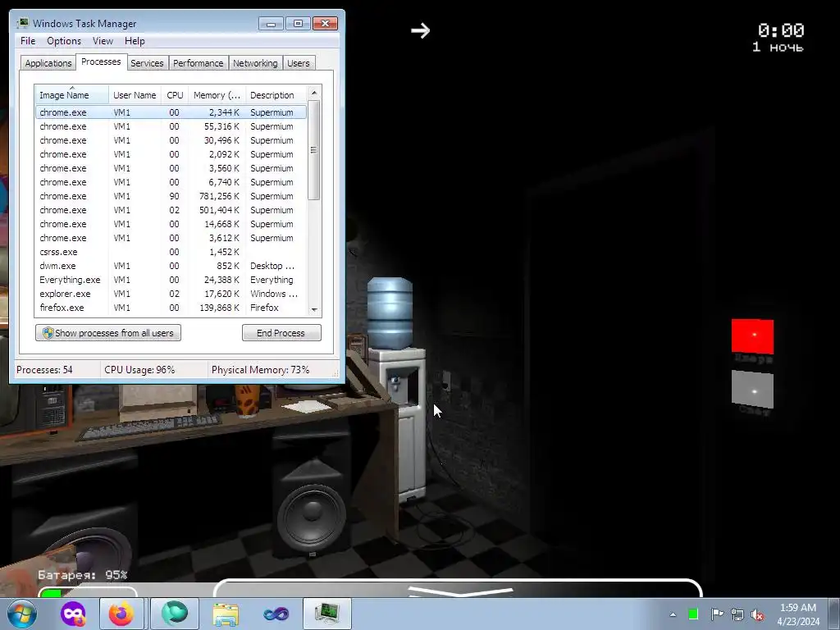
Task: Select chrome.exe row using 3,560 K
Action: [171, 168]
